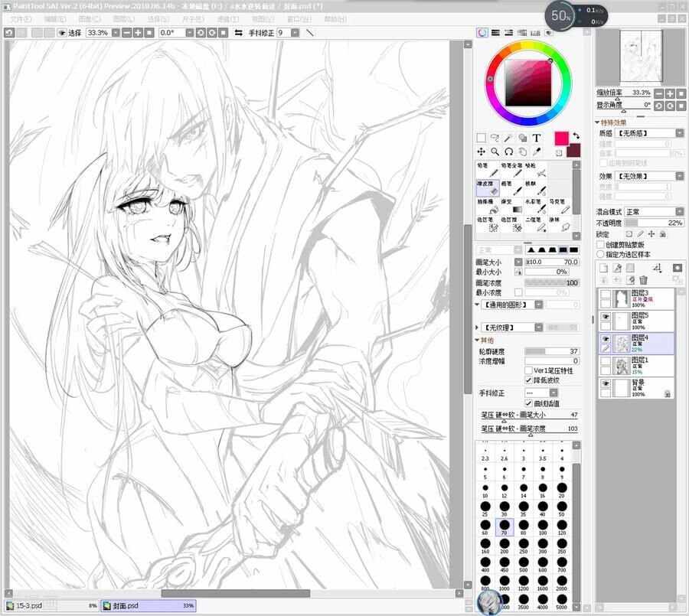689x616 pixels.
Task: Collapse the 其他 brush settings section
Action: pyautogui.click(x=478, y=340)
